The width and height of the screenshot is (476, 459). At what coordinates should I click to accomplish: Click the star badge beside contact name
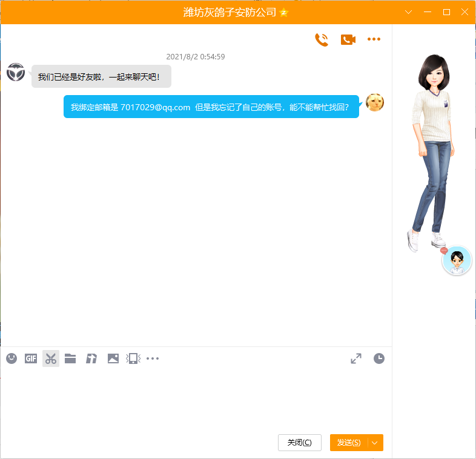pyautogui.click(x=283, y=13)
